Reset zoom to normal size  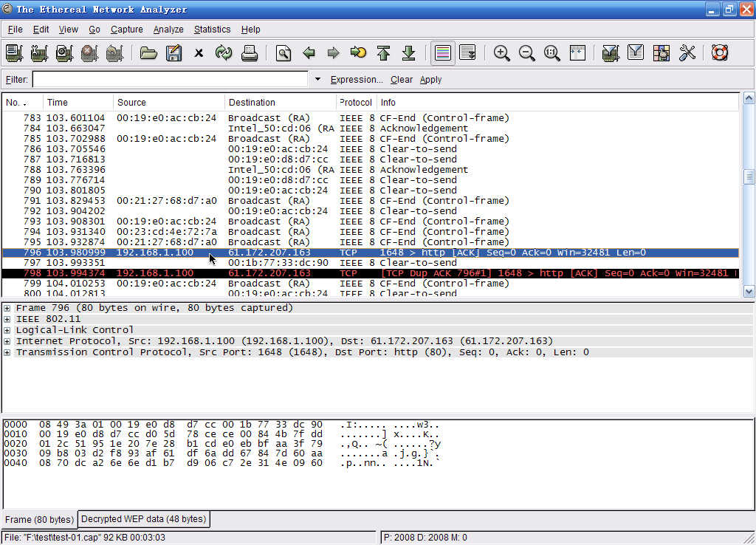(x=552, y=53)
